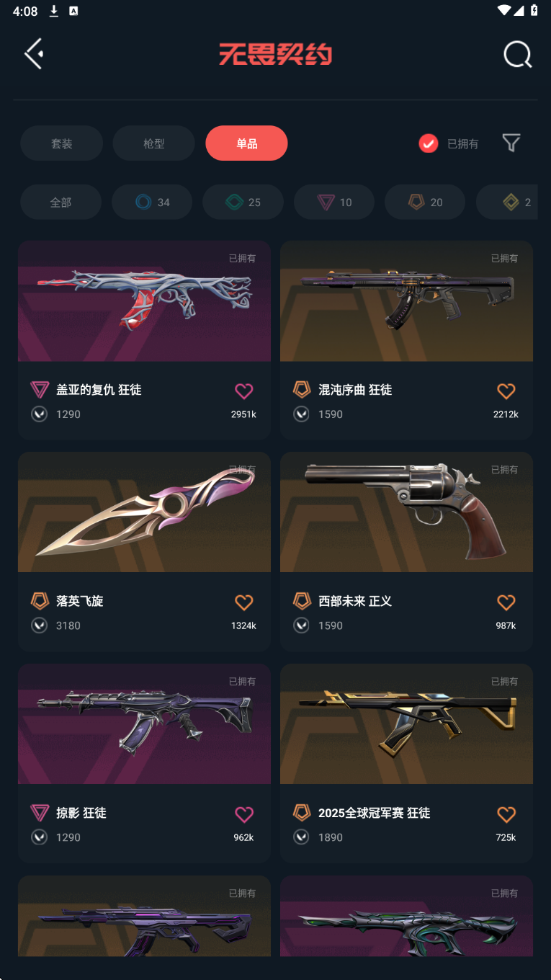Select the 单品 tab
Image resolution: width=551 pixels, height=980 pixels.
coord(246,143)
